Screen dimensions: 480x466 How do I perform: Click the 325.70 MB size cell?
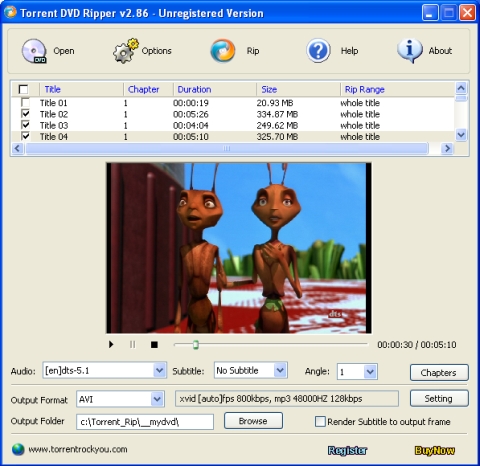[x=277, y=137]
